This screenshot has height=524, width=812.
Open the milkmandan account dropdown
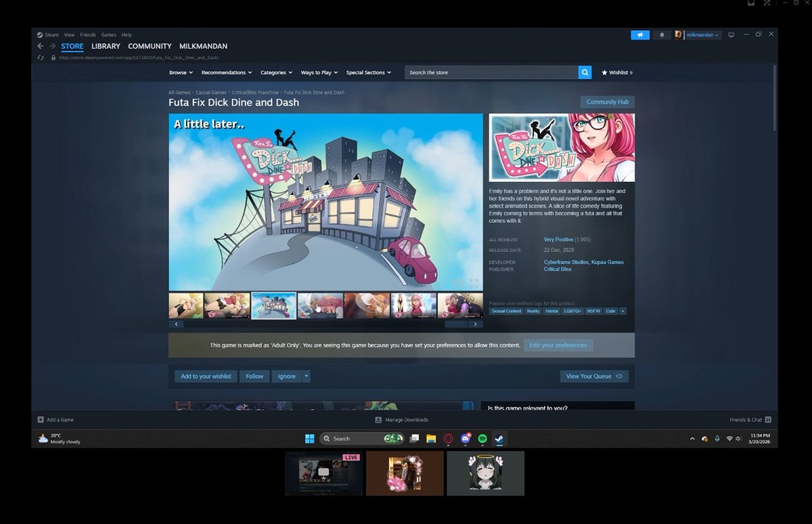(703, 35)
